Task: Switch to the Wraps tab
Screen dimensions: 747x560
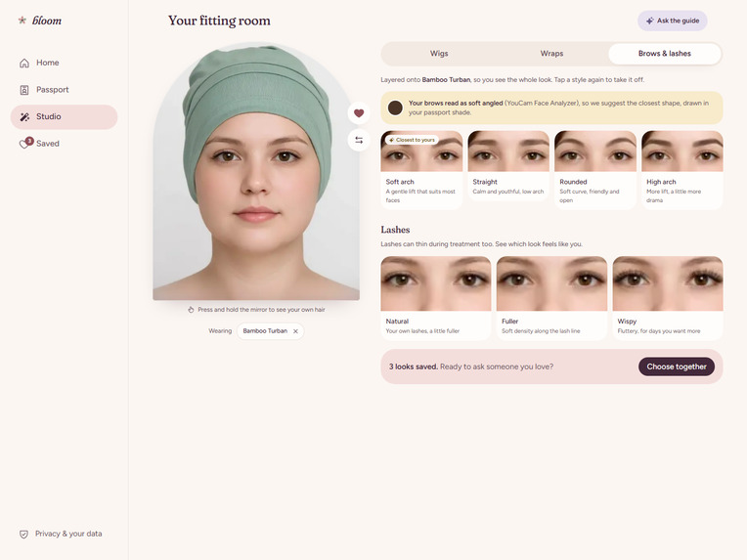Action: pos(551,54)
